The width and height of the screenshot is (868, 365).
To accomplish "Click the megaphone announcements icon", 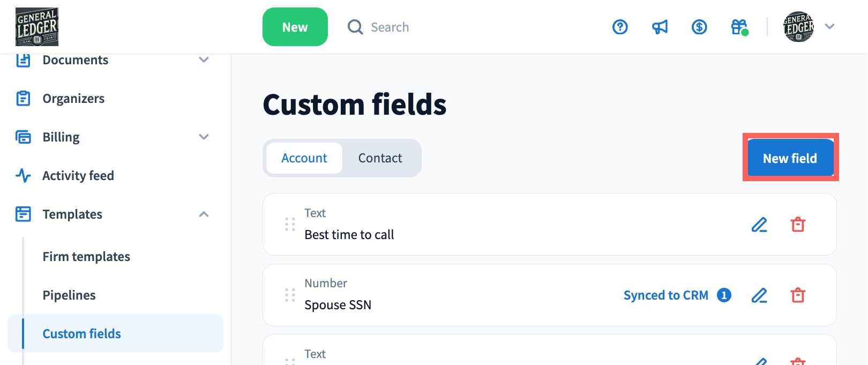I will 660,27.
